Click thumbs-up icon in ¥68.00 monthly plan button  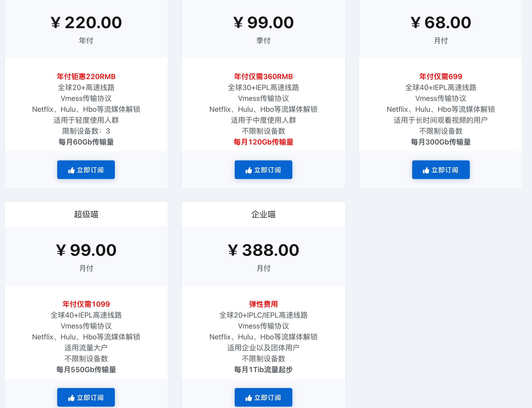tap(426, 170)
